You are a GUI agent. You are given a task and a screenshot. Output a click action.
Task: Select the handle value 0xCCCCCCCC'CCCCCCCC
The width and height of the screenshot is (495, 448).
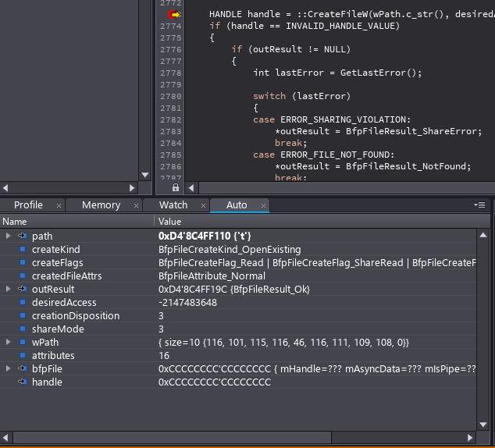coord(215,382)
